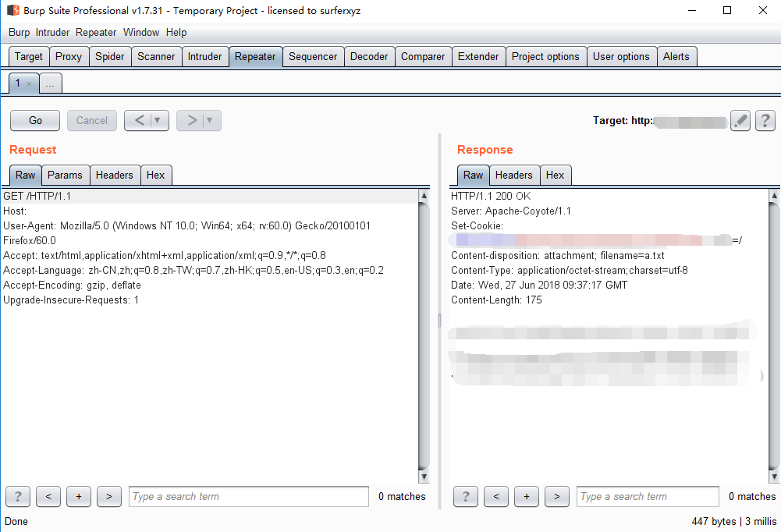Click the plus options button in response search
Screen dimensions: 781x532
point(527,497)
